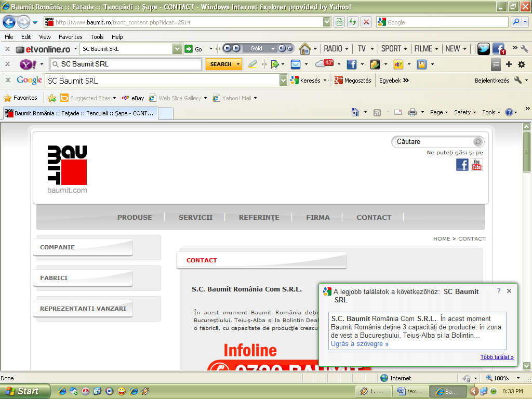The width and height of the screenshot is (532, 399).
Task: Open the Page dropdown in command bar
Action: (439, 112)
